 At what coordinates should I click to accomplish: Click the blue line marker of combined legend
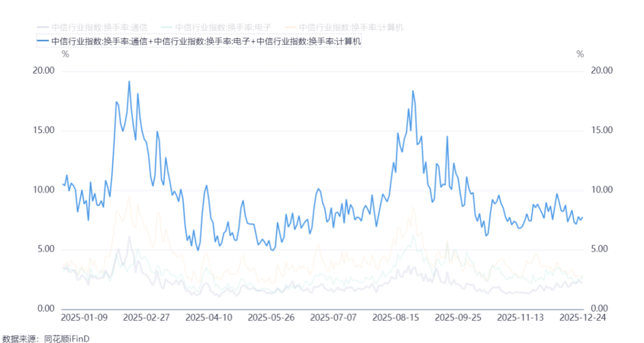pyautogui.click(x=43, y=41)
